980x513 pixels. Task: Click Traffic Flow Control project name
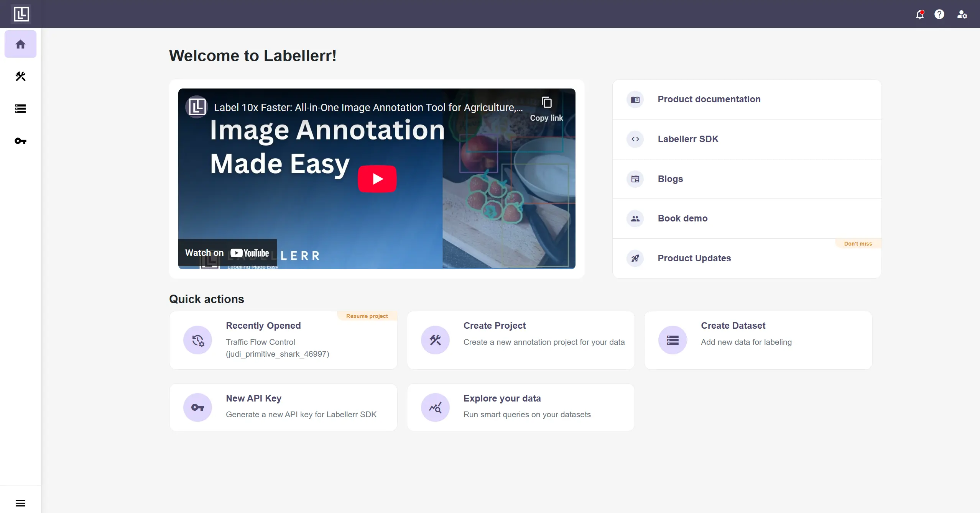point(278,348)
